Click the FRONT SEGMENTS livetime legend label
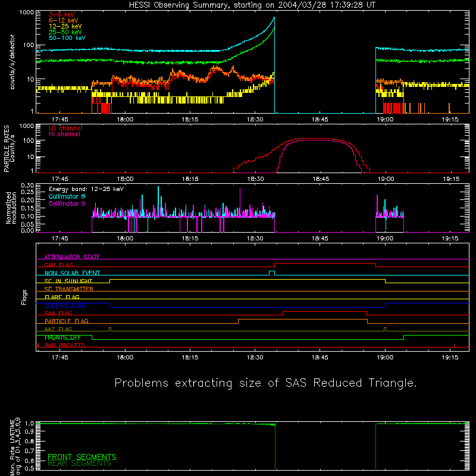This screenshot has height=476, width=476. 82,457
